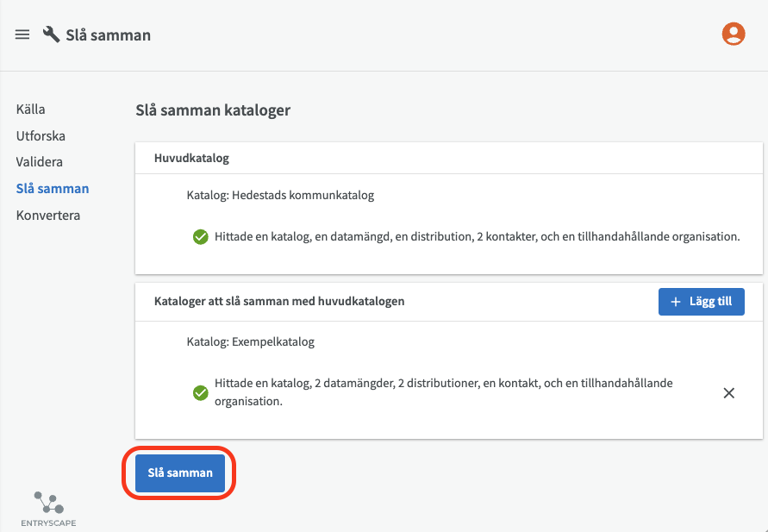This screenshot has width=768, height=532.
Task: Click the Slå samman title in top bar
Action: tap(108, 35)
